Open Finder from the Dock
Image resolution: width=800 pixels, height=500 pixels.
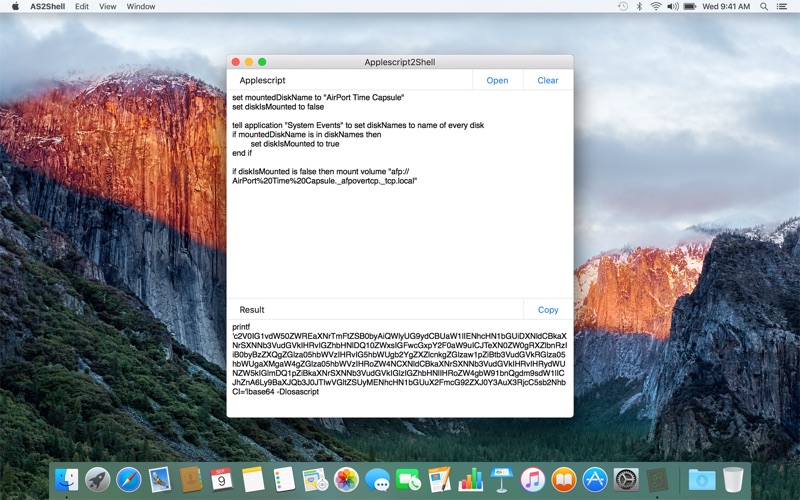click(66, 480)
